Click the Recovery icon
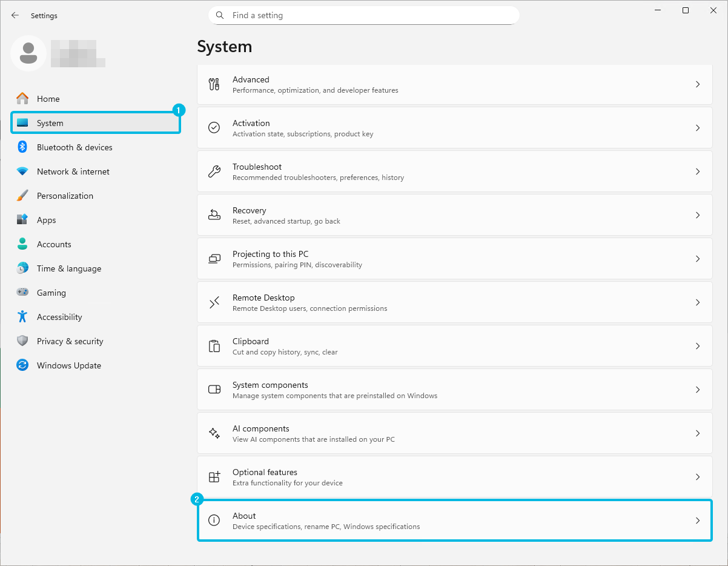Screen dimensions: 728x566 click(x=214, y=215)
